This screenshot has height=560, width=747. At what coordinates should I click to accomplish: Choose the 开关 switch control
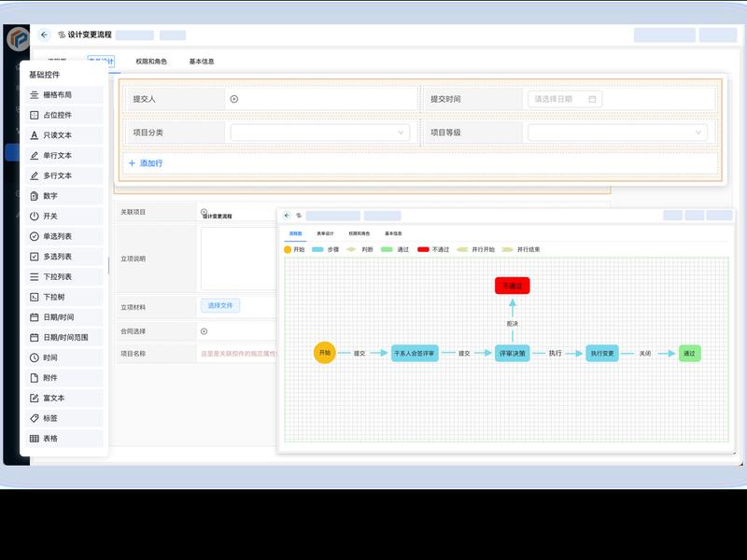coord(63,217)
